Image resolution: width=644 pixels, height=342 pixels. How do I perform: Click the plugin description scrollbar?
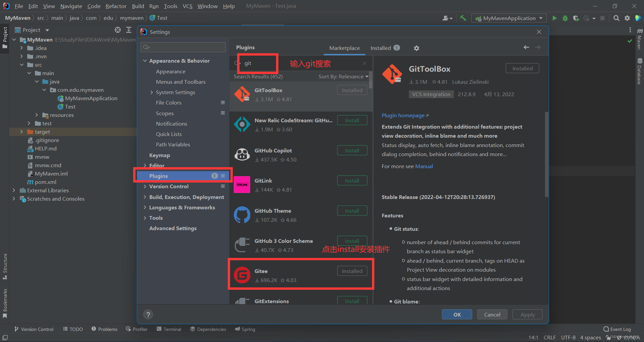click(546, 154)
